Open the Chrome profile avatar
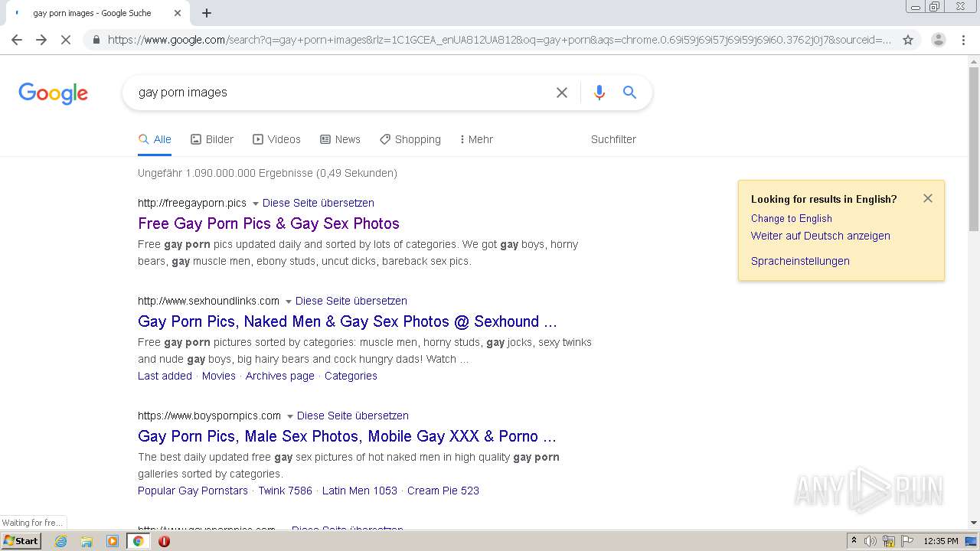This screenshot has width=980, height=551. [x=938, y=40]
